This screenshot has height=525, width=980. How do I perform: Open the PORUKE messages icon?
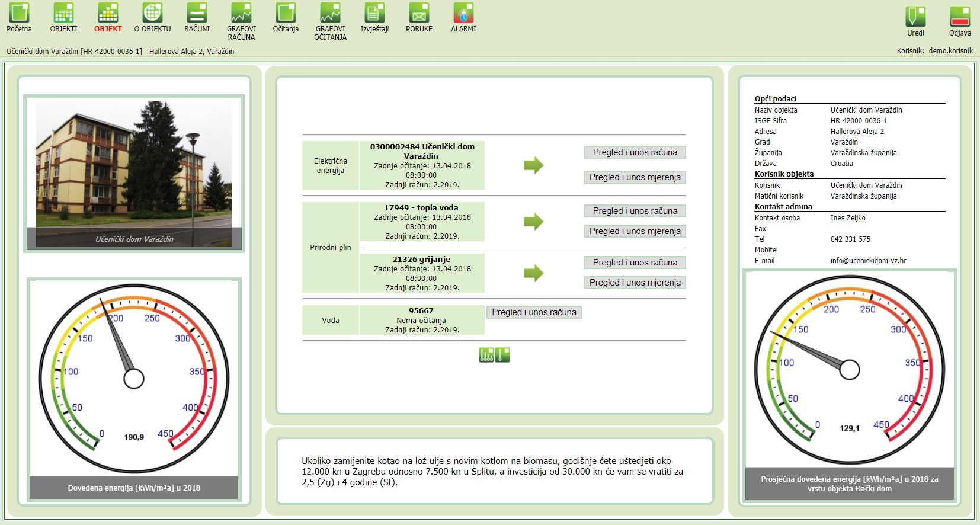[419, 13]
